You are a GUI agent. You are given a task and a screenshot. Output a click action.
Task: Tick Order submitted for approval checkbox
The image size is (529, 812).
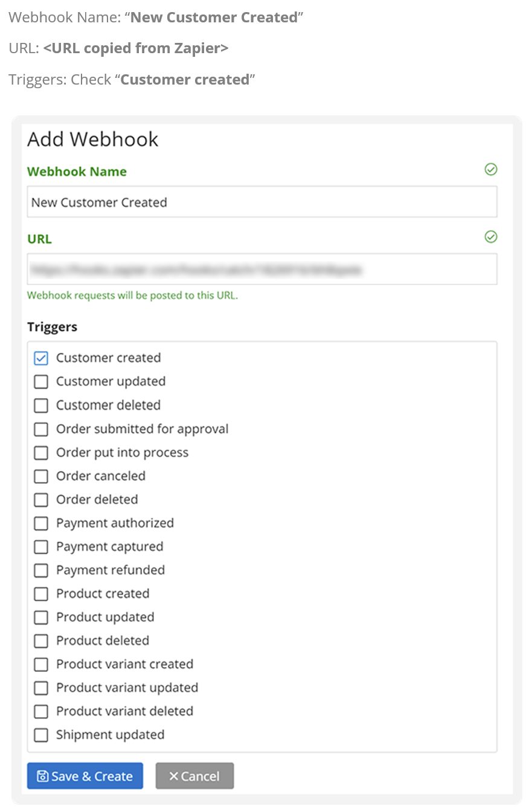41,429
